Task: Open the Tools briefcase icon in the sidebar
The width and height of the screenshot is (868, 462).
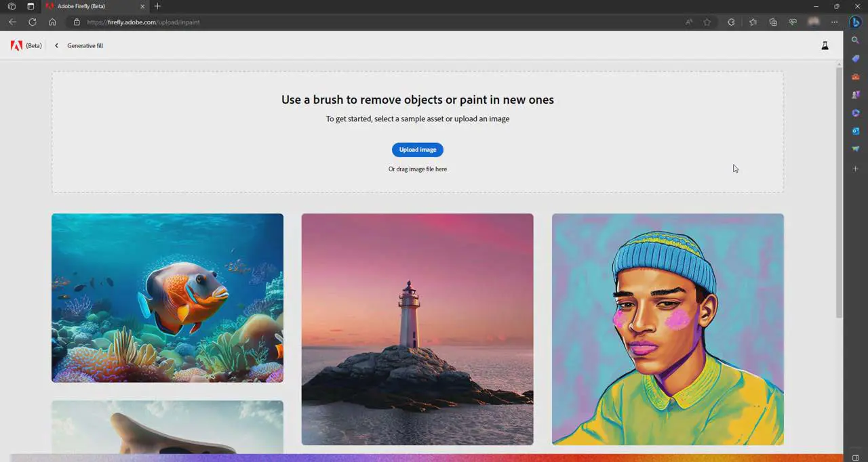Action: click(x=856, y=77)
